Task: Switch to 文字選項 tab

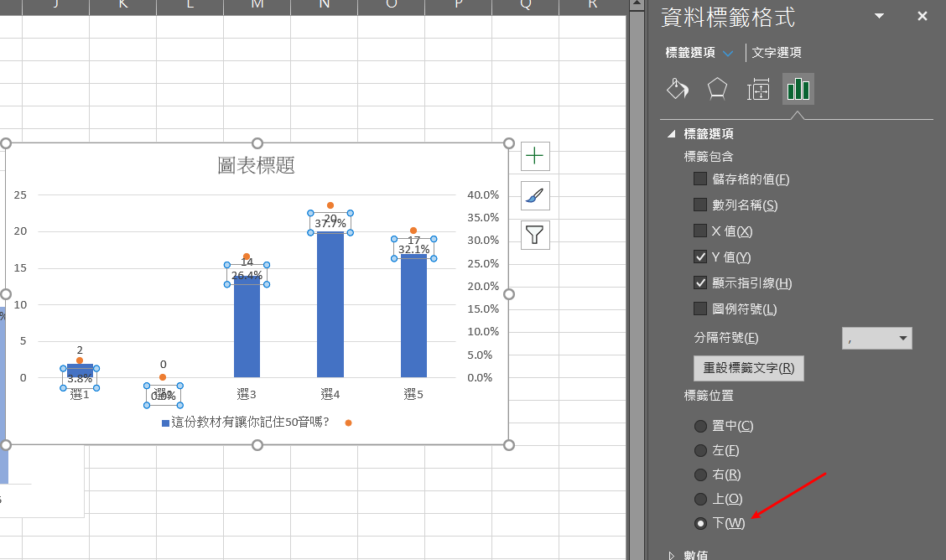Action: click(777, 53)
